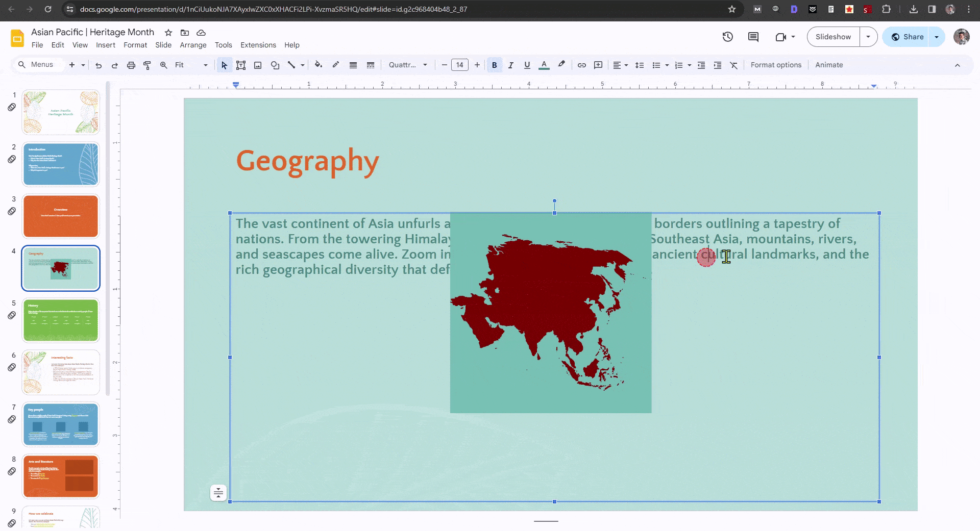Start the Slideshow
The height and width of the screenshot is (531, 980).
833,37
